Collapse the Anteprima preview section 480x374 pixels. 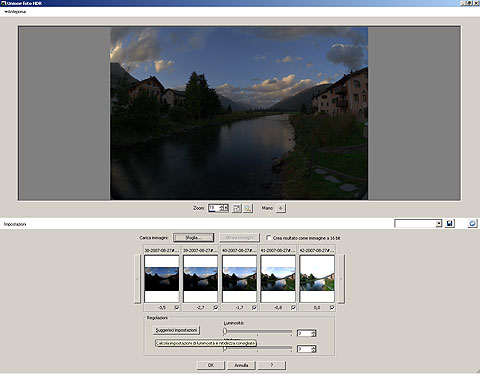tap(6, 12)
